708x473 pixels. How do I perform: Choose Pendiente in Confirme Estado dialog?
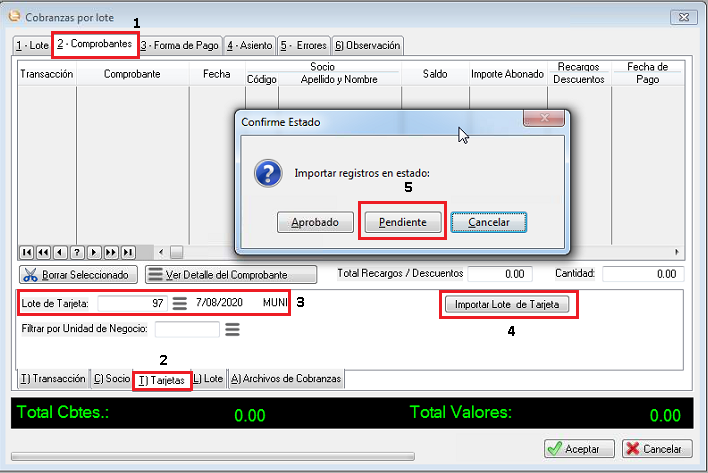click(402, 222)
